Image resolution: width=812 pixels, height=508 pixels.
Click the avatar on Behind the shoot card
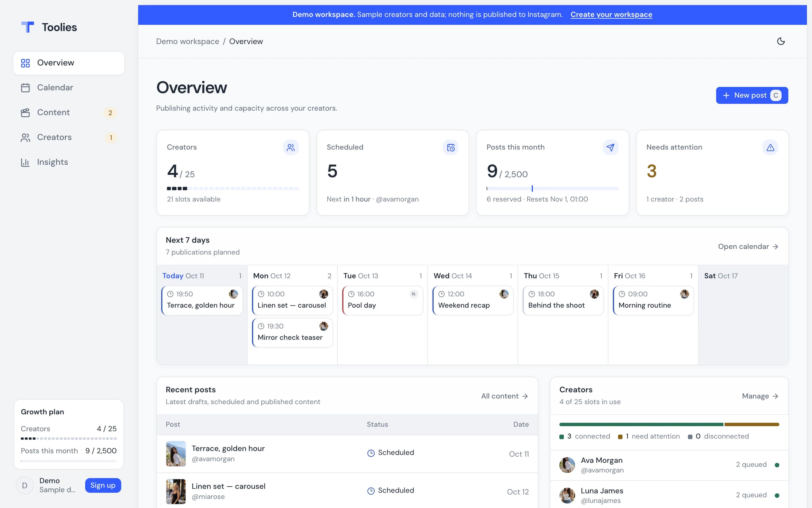tap(594, 294)
